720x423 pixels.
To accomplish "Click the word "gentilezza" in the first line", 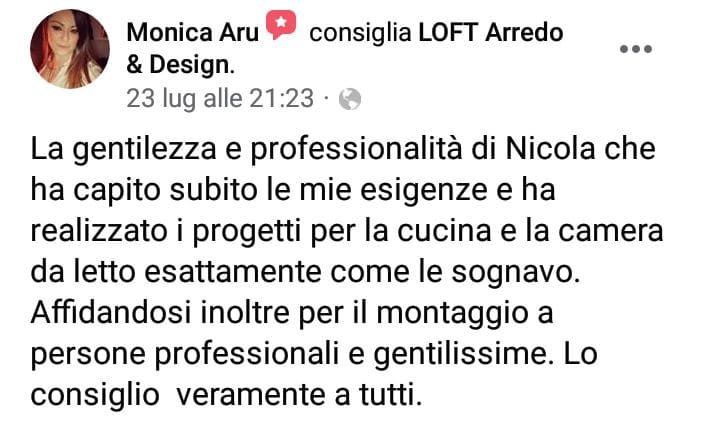I will 144,150.
